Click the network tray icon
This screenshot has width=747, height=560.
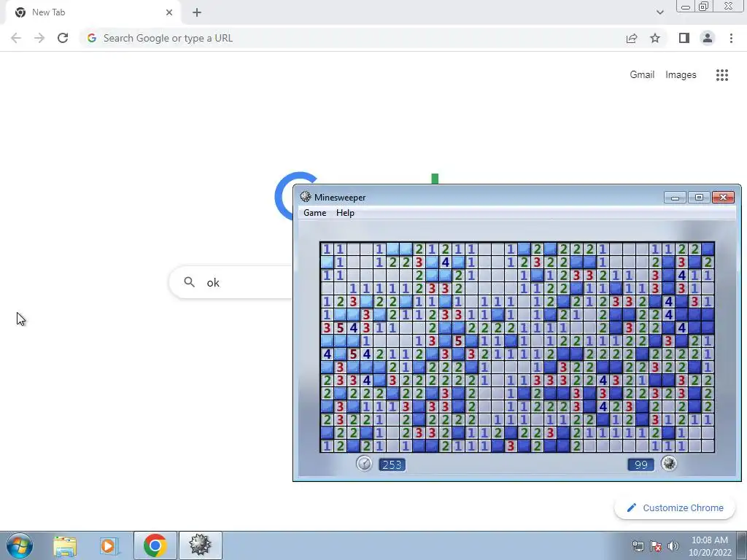[638, 546]
